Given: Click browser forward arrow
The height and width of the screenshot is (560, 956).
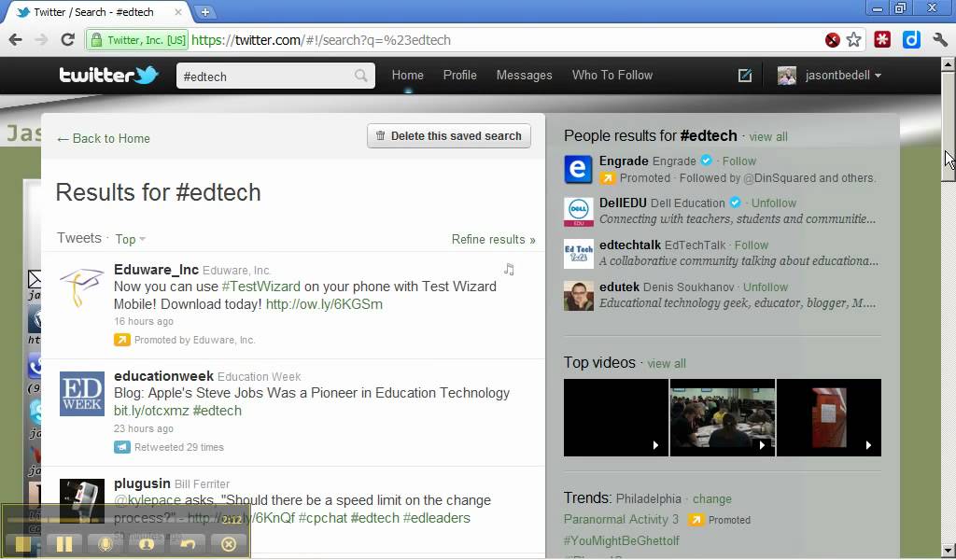Looking at the screenshot, I should pyautogui.click(x=41, y=39).
